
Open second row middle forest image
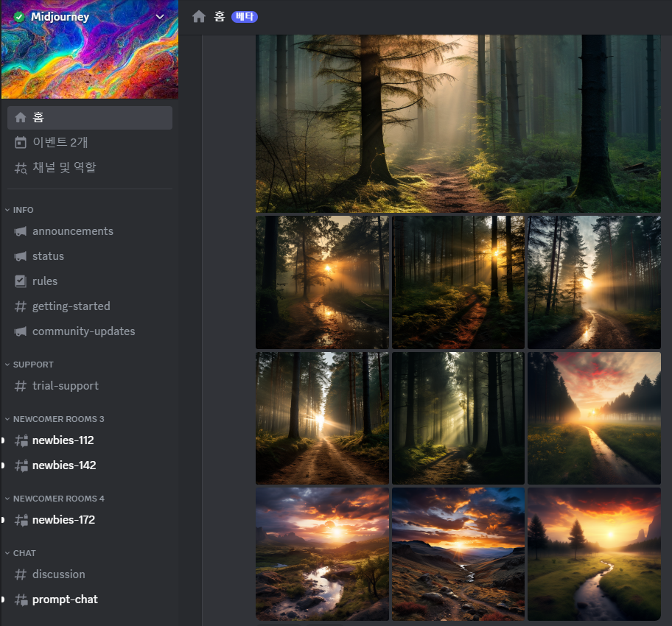click(458, 282)
